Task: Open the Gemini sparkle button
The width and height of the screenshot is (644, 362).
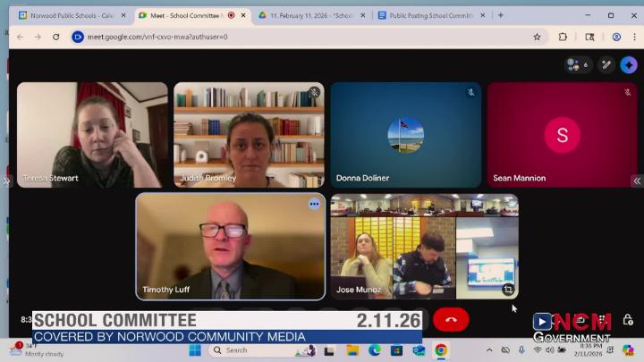Action: (629, 64)
